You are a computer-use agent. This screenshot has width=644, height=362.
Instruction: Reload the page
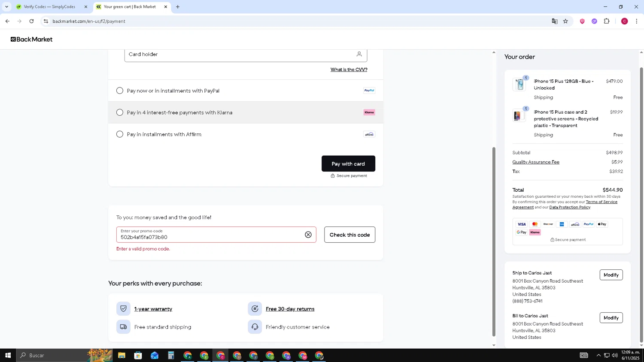click(x=31, y=21)
